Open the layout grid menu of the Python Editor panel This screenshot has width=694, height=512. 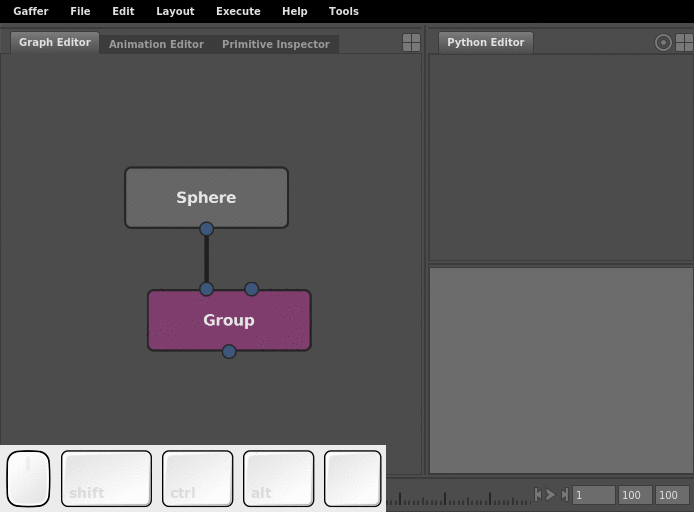coord(684,42)
